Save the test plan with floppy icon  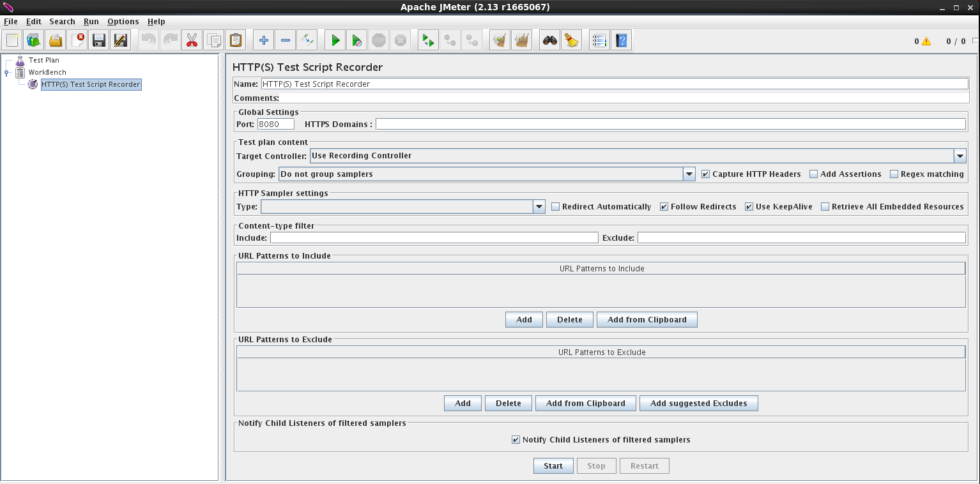point(99,40)
